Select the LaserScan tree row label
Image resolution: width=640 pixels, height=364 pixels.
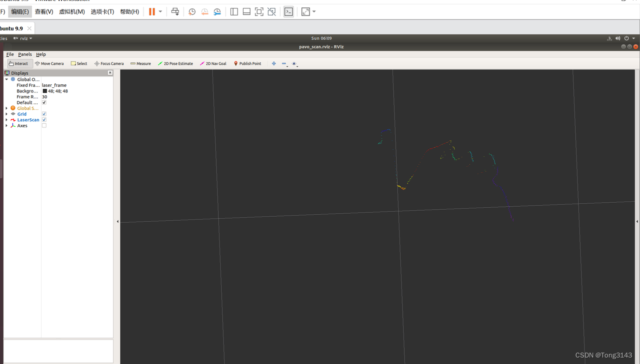click(28, 120)
